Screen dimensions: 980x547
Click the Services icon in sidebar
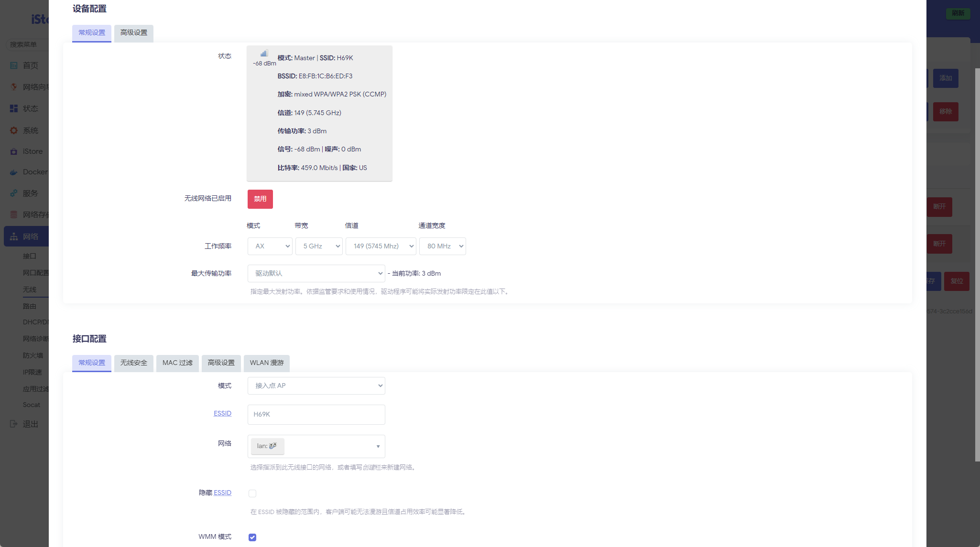(14, 193)
